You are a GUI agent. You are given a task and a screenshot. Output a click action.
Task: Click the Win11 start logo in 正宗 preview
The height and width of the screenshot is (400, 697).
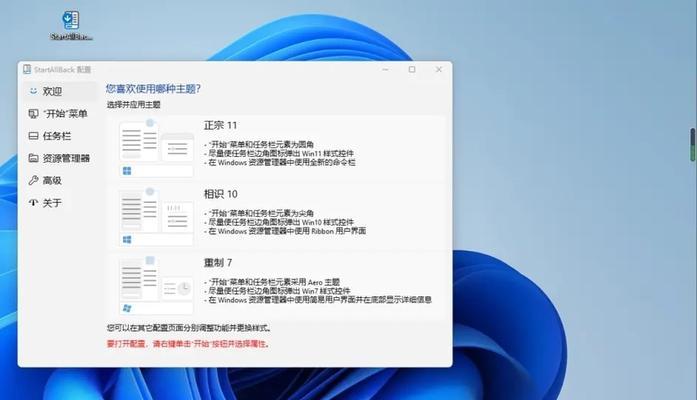(127, 171)
